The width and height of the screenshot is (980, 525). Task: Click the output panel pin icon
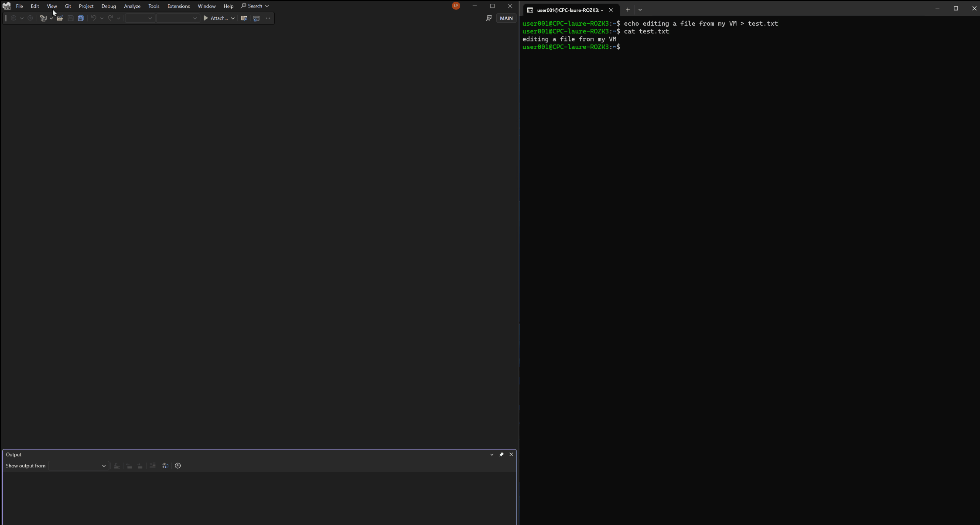coord(501,453)
